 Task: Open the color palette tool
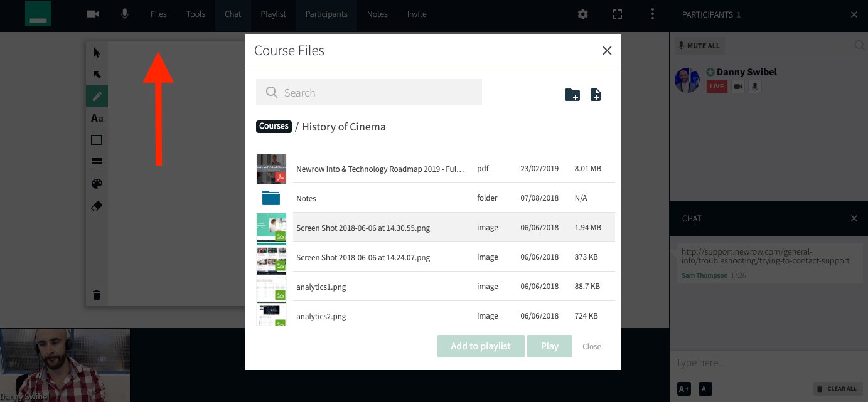(97, 184)
